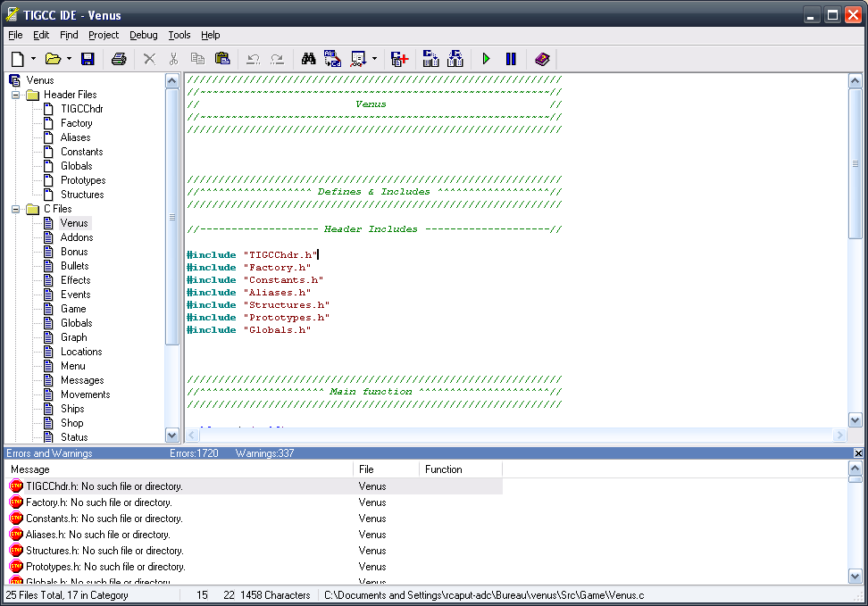Open the Project menu
This screenshot has height=606, width=868.
click(x=104, y=35)
